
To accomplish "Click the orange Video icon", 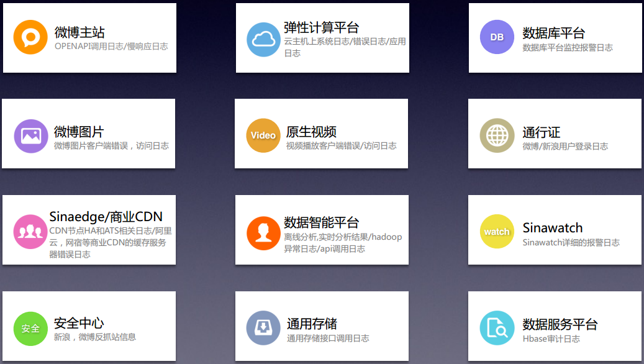I will click(263, 135).
